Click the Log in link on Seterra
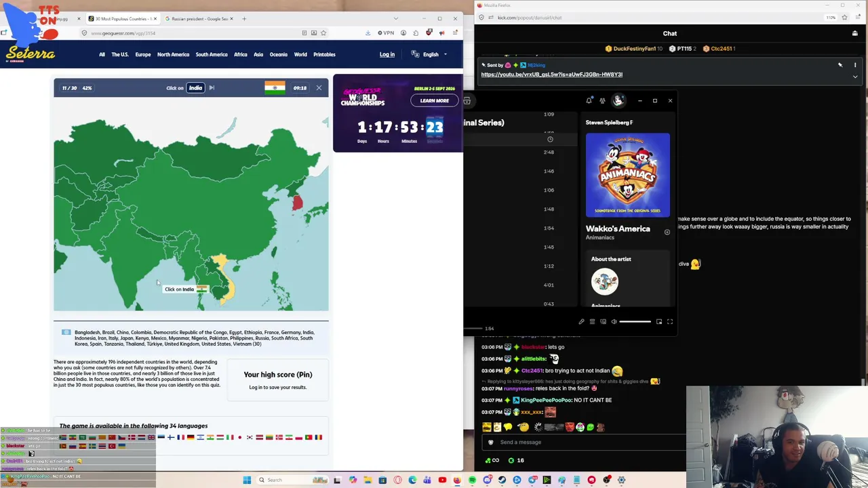This screenshot has width=868, height=488. 387,54
